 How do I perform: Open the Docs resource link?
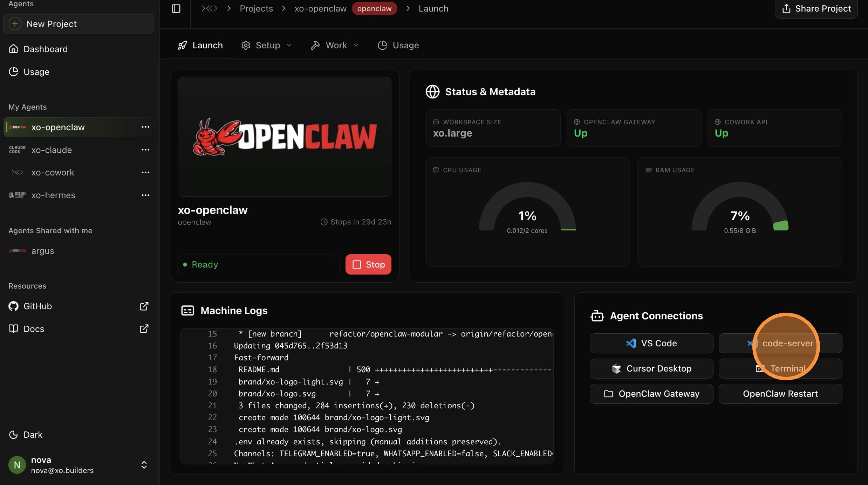[x=78, y=329]
